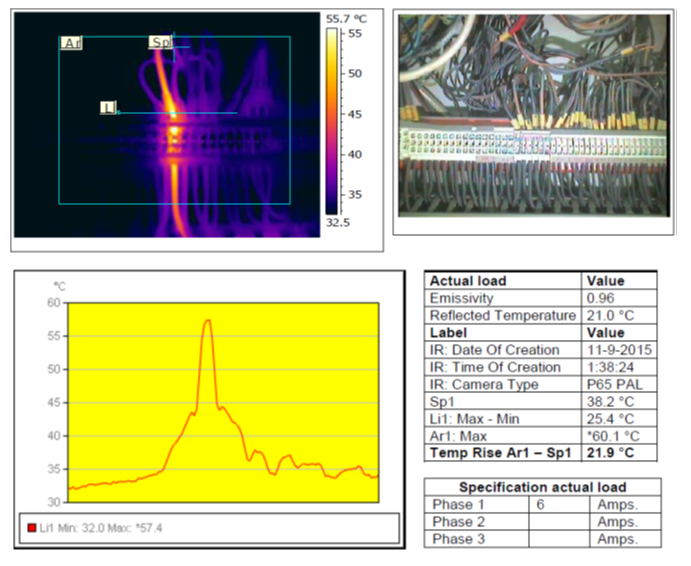The width and height of the screenshot is (691, 566).
Task: Click the Li line label on thermal image
Action: (x=108, y=108)
